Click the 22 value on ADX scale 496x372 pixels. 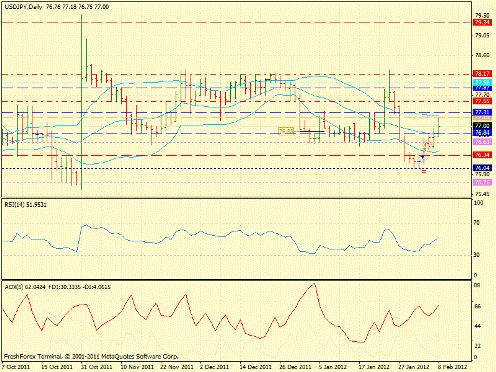[x=477, y=346]
